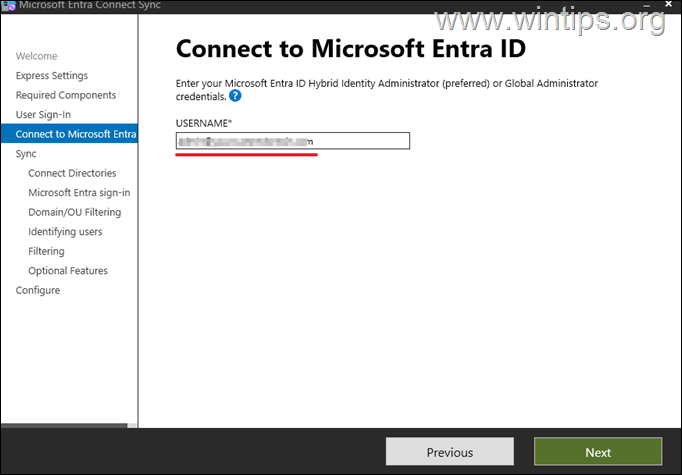
Task: Open the Required Components step
Action: (x=66, y=95)
